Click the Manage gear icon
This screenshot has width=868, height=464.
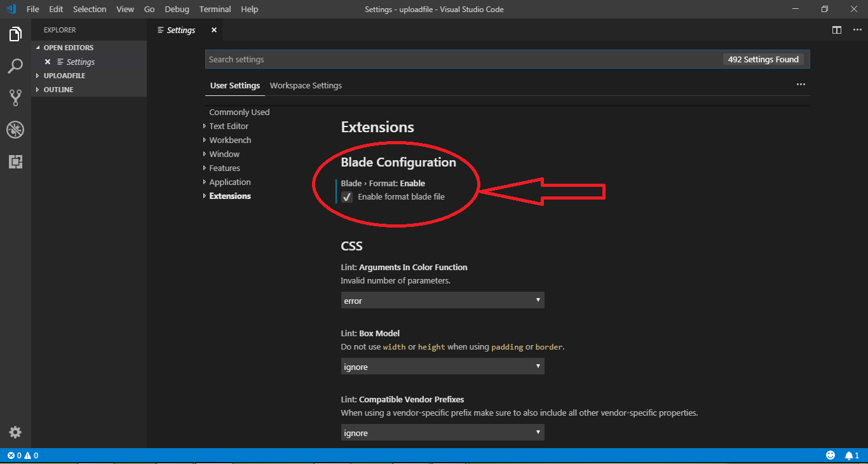pos(15,432)
